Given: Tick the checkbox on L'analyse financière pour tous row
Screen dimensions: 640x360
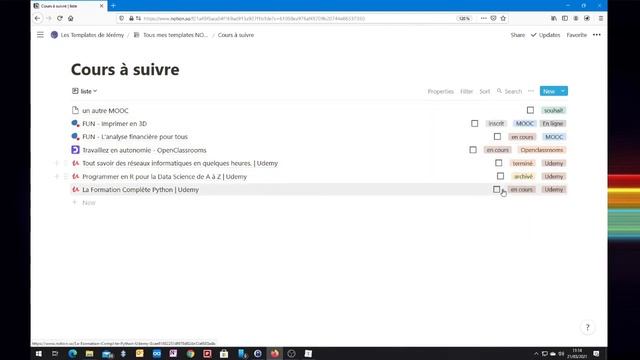Looking at the screenshot, I should tap(497, 137).
